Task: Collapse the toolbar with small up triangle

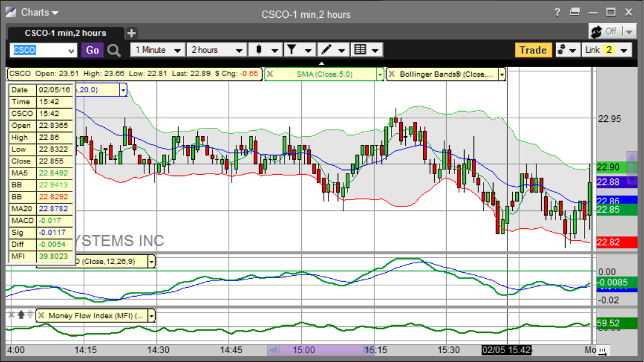Action: pyautogui.click(x=321, y=63)
